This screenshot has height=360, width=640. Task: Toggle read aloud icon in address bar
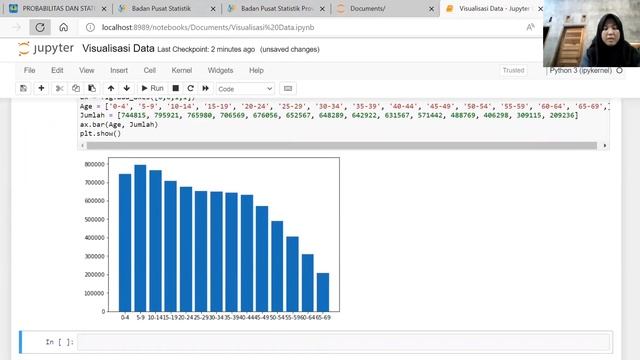pyautogui.click(x=530, y=27)
